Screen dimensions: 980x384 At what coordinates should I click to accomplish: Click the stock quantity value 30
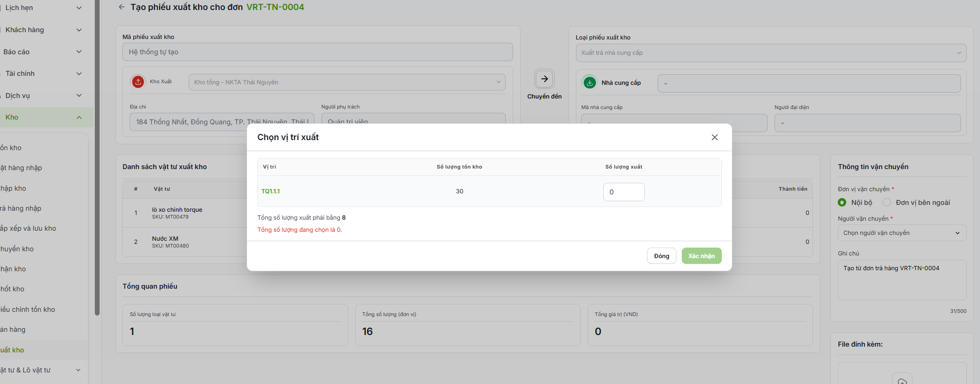point(459,191)
